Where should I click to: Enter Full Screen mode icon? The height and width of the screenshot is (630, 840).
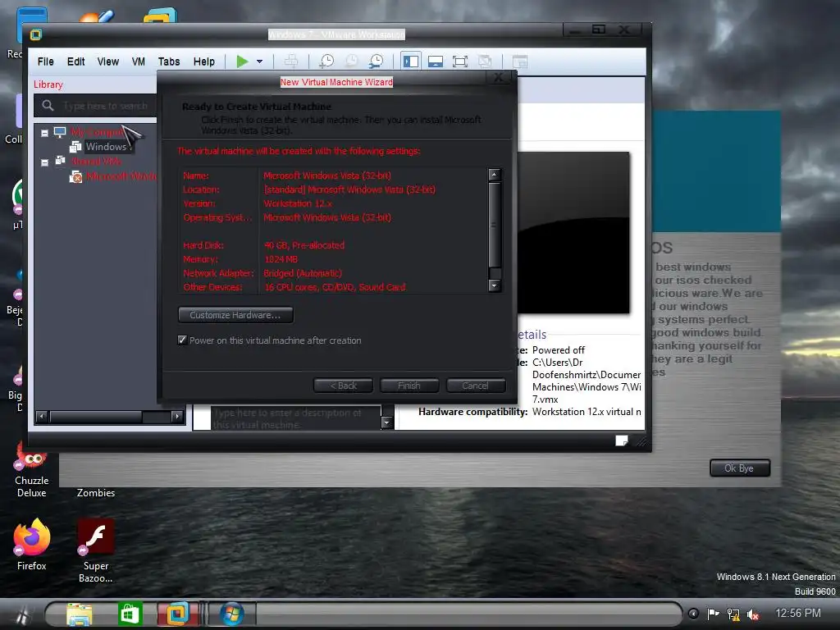459,62
